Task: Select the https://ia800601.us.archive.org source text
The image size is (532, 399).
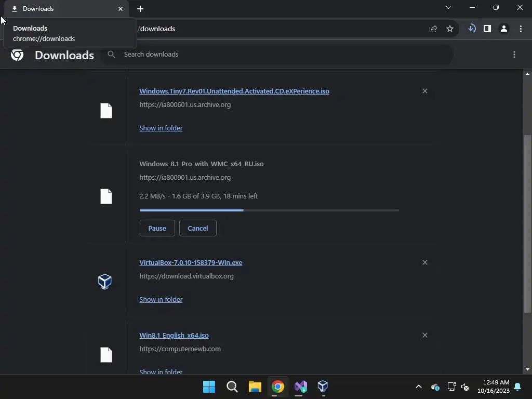Action: pos(185,105)
